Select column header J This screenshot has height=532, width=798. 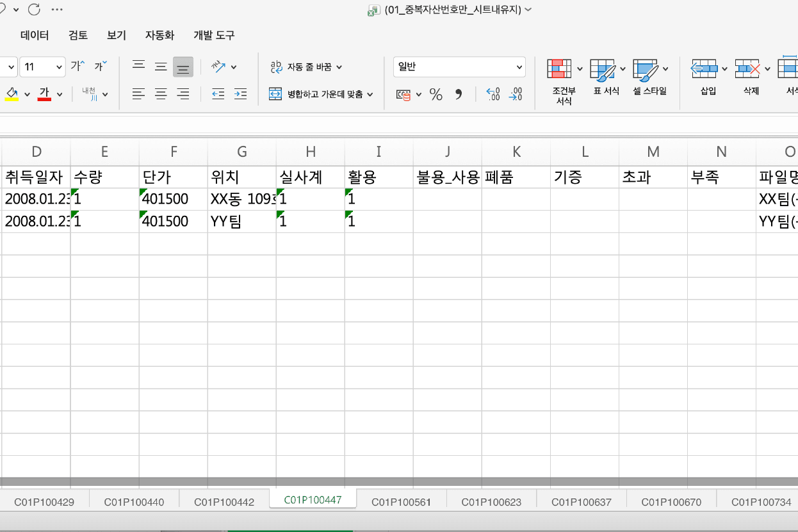(448, 152)
